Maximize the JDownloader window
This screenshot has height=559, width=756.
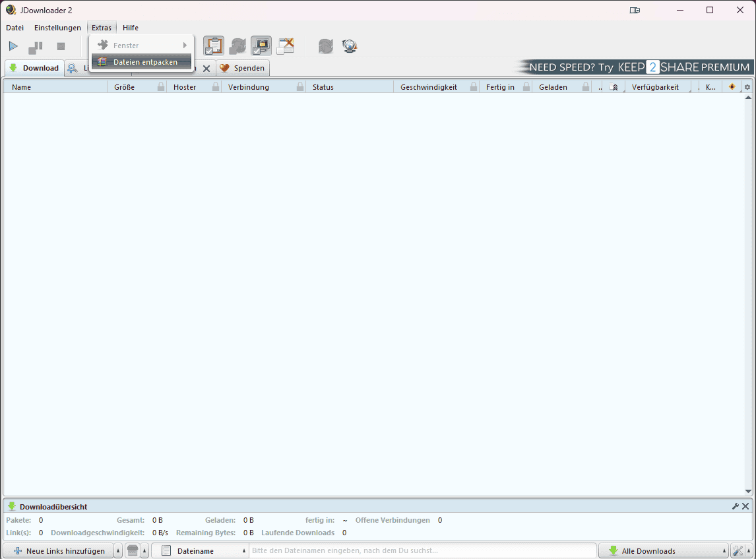(x=710, y=10)
